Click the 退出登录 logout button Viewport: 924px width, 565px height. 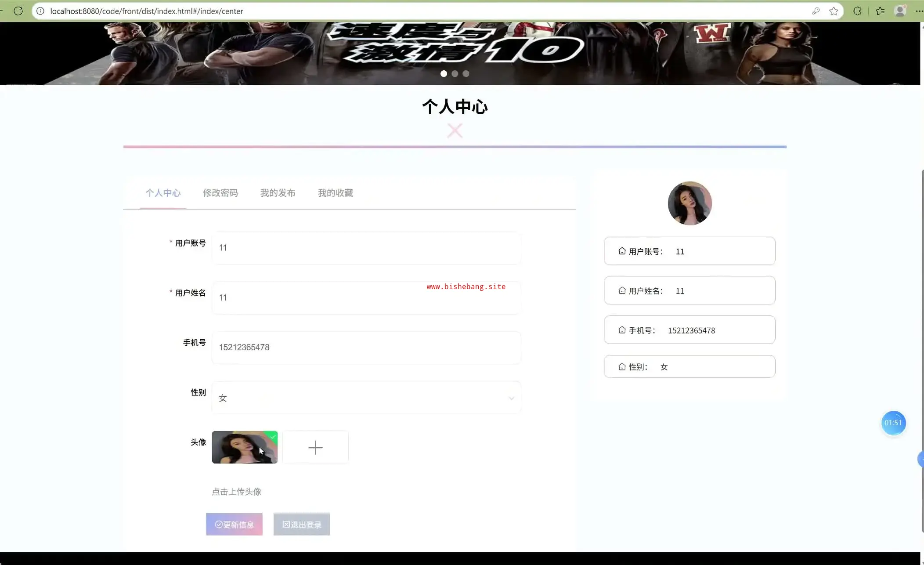tap(301, 524)
